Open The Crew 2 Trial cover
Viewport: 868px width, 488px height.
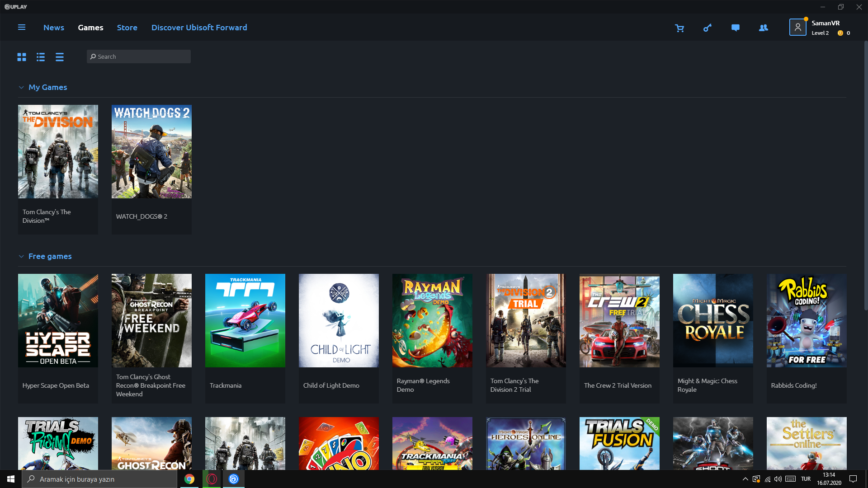619,320
